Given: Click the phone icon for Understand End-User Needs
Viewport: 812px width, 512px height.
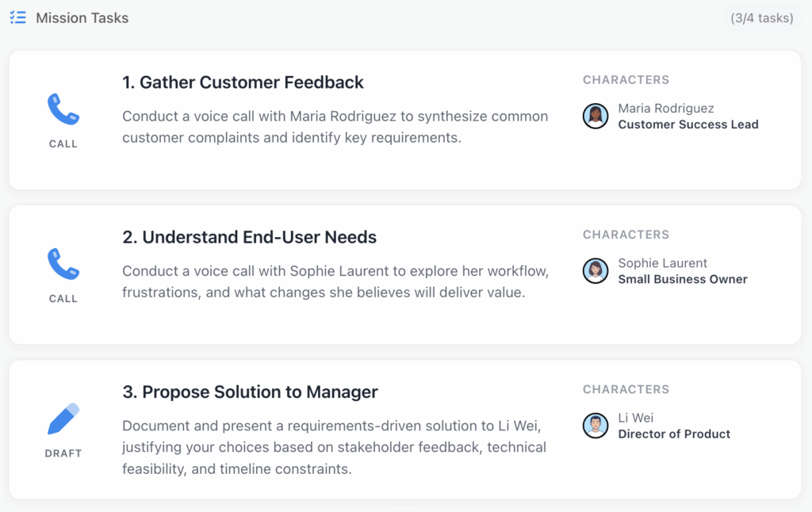Looking at the screenshot, I should (x=63, y=264).
